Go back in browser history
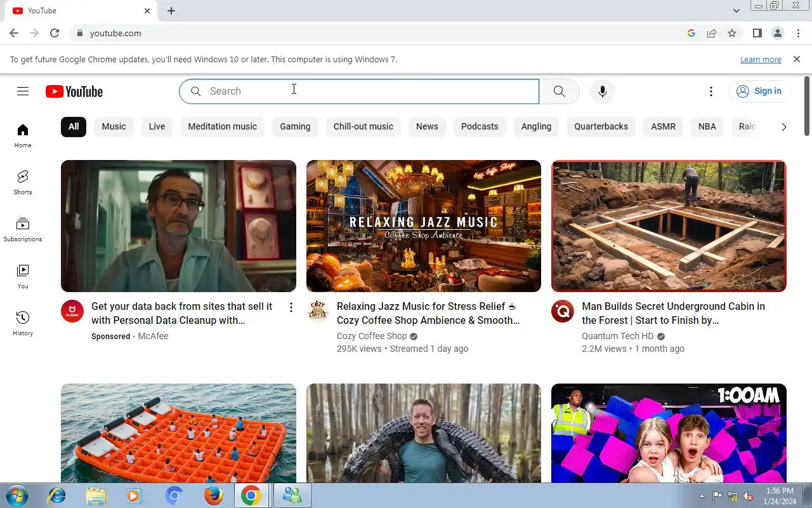The width and height of the screenshot is (812, 508). point(14,33)
